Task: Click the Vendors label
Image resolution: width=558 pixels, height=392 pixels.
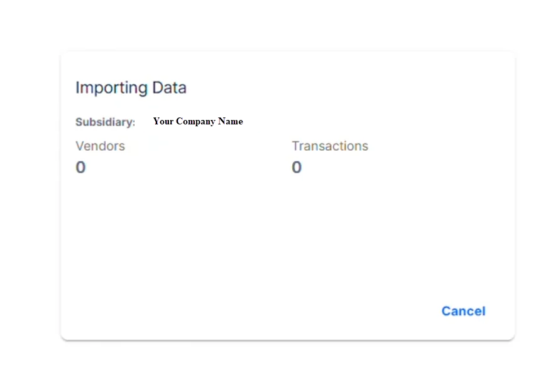Action: tap(100, 146)
